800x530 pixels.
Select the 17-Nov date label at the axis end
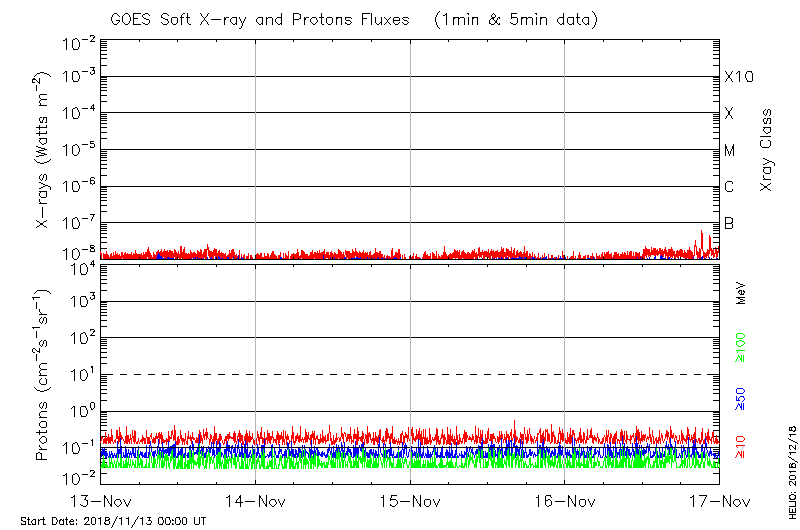click(x=719, y=500)
